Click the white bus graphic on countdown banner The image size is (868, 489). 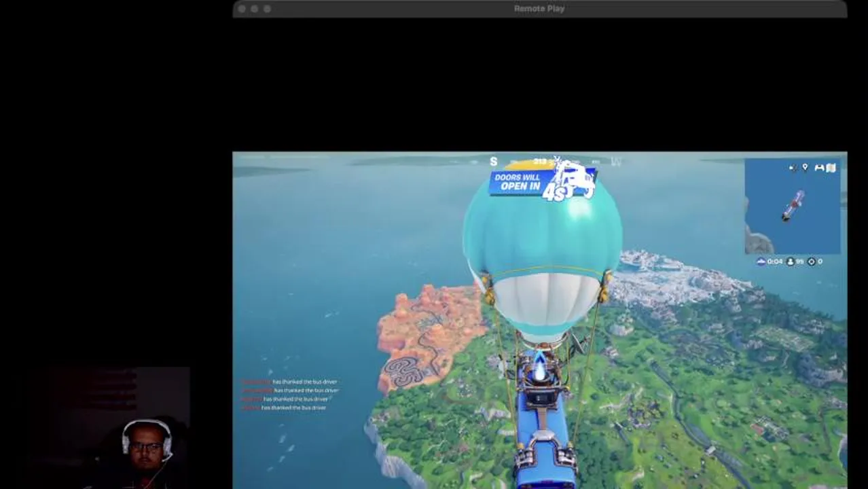pyautogui.click(x=575, y=179)
